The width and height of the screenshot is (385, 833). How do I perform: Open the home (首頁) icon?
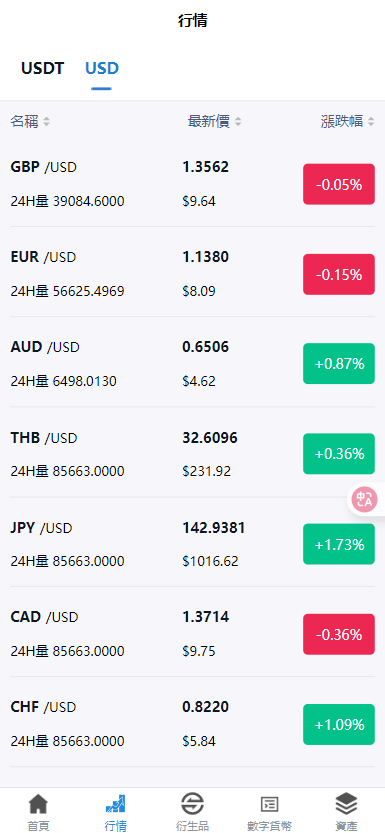(38, 804)
